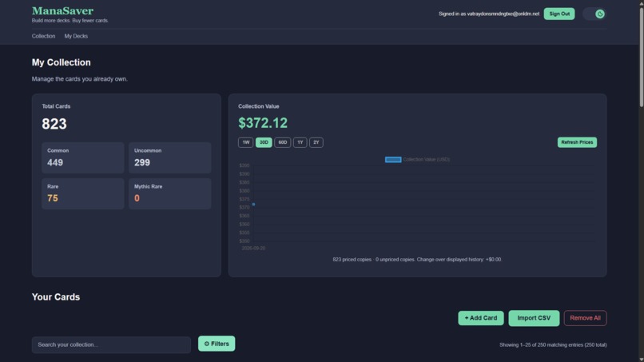The width and height of the screenshot is (644, 362).
Task: Click the 'Showing 1–25 of 250' entries text
Action: click(x=553, y=344)
